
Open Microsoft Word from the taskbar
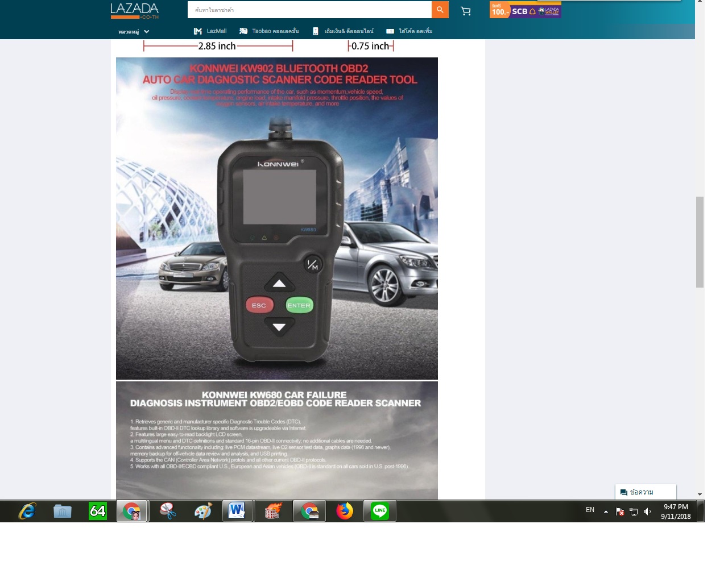[238, 511]
